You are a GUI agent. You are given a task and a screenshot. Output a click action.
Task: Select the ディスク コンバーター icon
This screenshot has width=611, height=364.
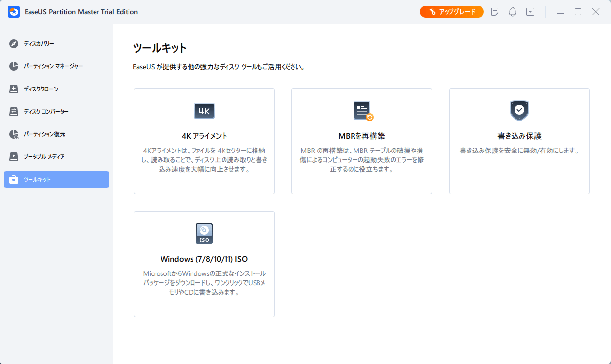point(14,111)
